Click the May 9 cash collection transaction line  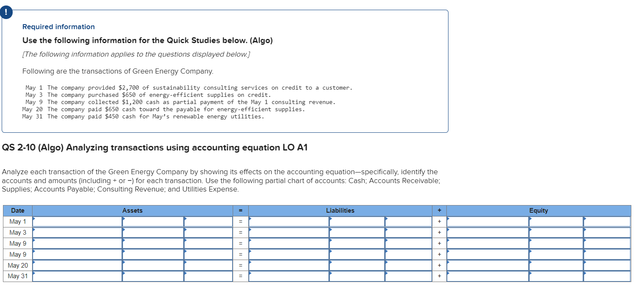pyautogui.click(x=181, y=102)
